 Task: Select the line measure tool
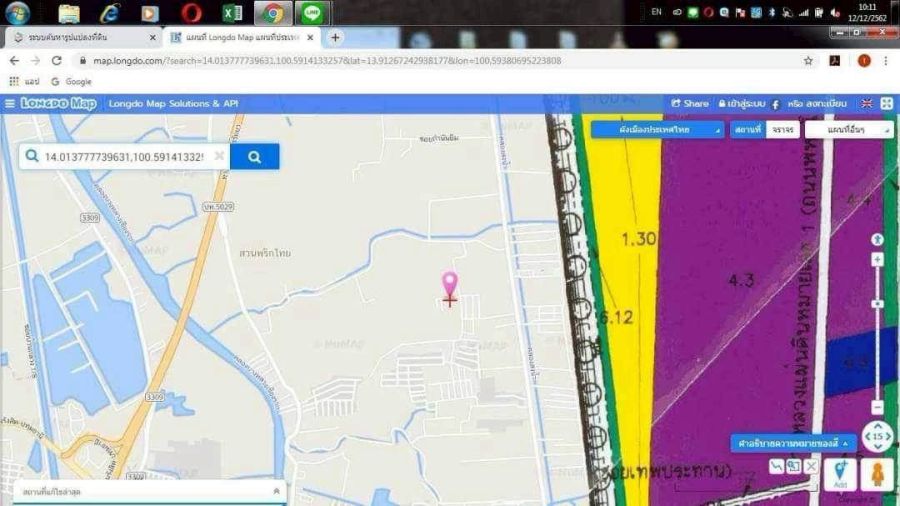[x=776, y=466]
